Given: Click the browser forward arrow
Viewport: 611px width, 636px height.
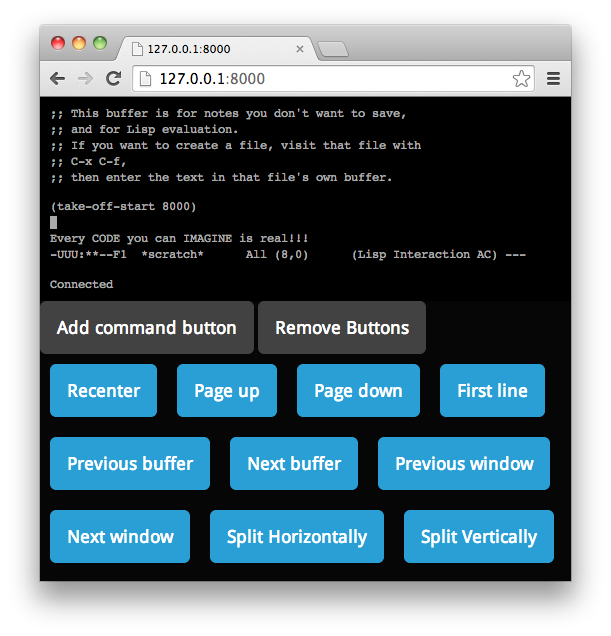Looking at the screenshot, I should click(86, 79).
